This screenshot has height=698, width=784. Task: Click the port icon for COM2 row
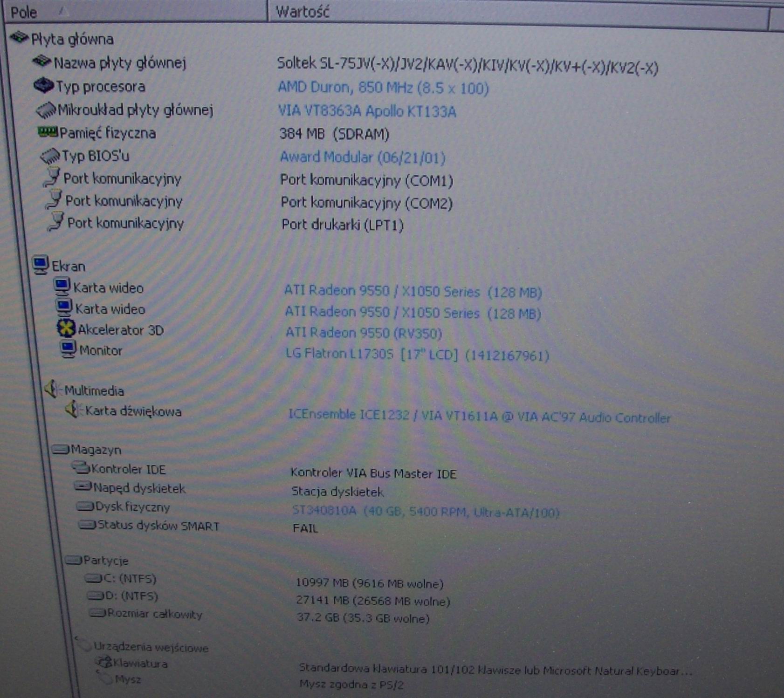click(x=54, y=199)
